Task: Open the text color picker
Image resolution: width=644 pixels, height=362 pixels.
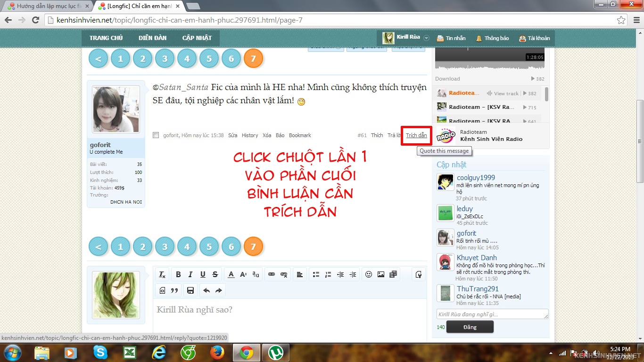Action: point(231,274)
